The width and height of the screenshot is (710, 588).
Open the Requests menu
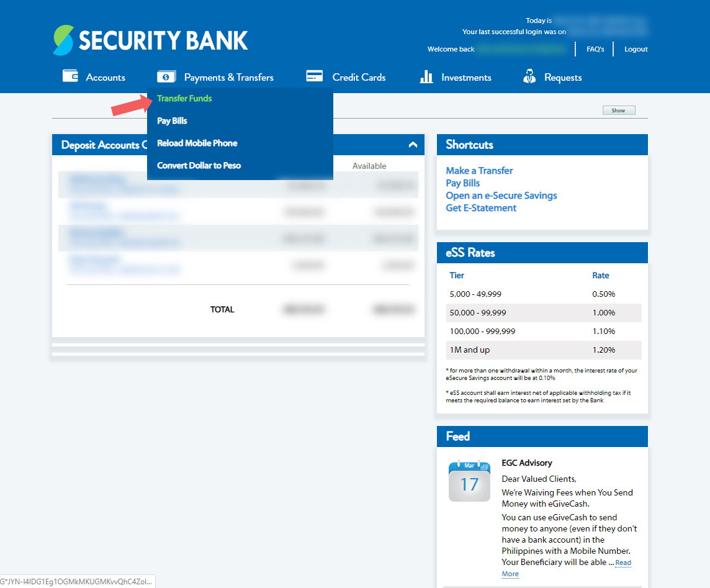[563, 78]
